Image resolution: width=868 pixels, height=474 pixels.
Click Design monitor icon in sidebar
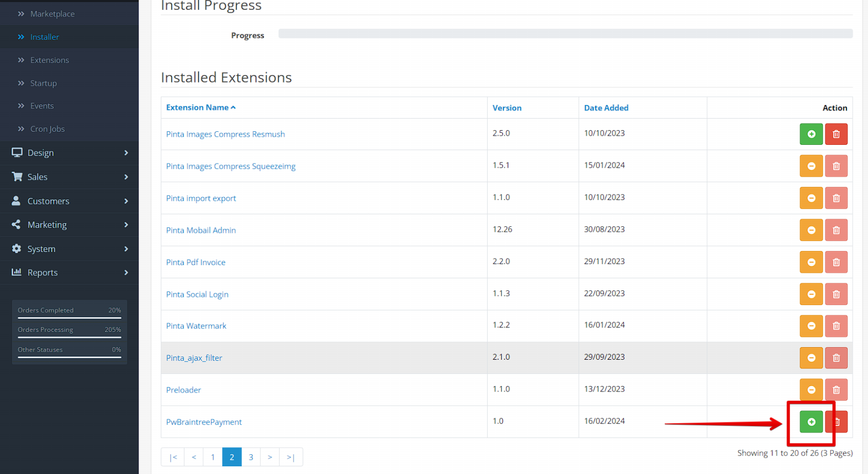(17, 153)
